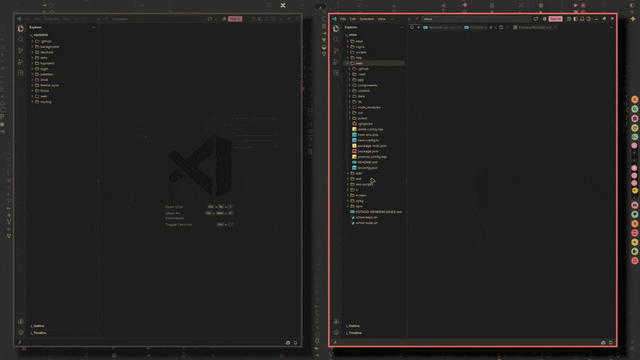
Task: Open Customize Layout icon in right window
Action: (x=569, y=19)
